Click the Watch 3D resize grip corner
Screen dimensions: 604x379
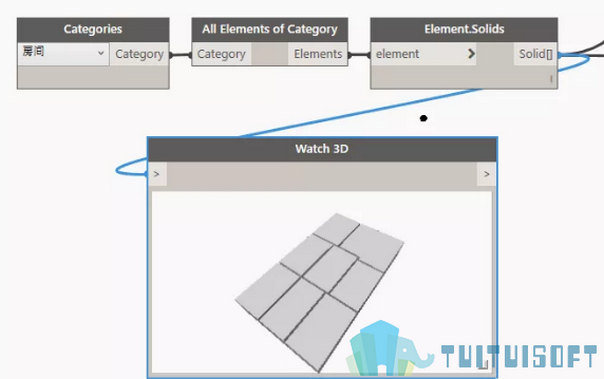click(x=484, y=365)
